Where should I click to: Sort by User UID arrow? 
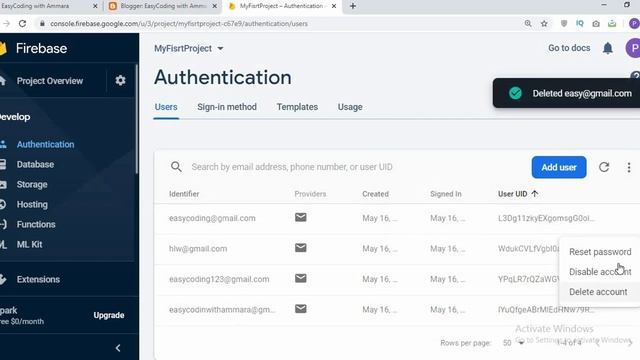click(x=535, y=194)
